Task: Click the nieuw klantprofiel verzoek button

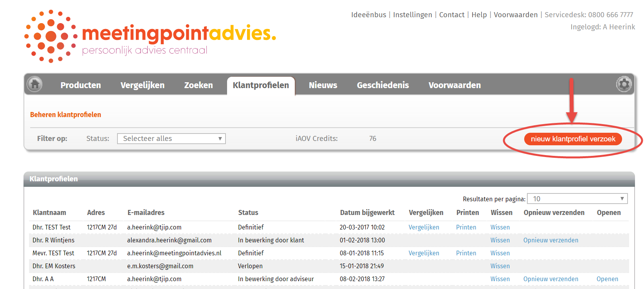Action: (x=573, y=139)
